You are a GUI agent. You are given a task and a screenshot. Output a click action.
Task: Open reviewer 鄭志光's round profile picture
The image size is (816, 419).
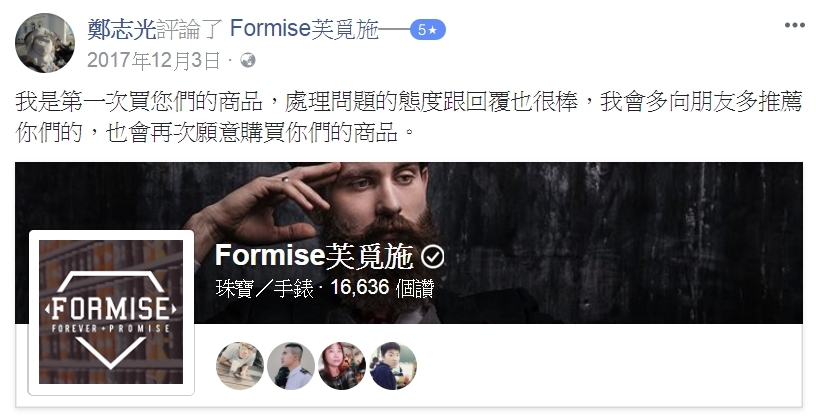click(x=45, y=43)
